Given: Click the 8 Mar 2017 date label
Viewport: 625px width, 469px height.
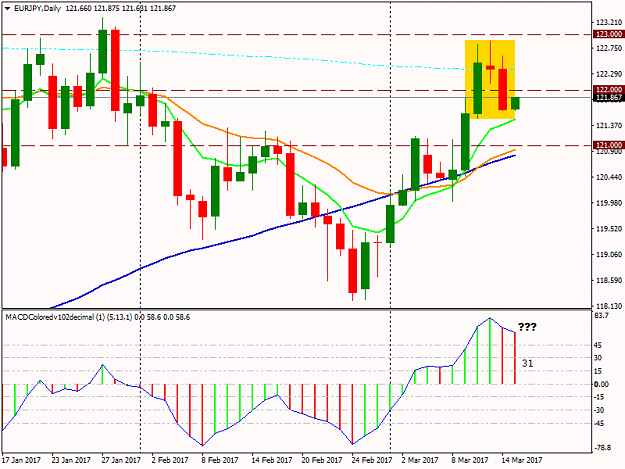Looking at the screenshot, I should (x=470, y=460).
